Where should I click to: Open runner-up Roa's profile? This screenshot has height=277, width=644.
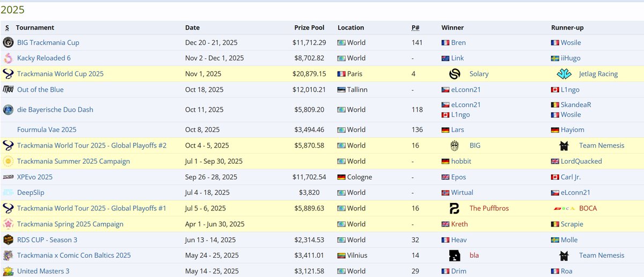(567, 271)
